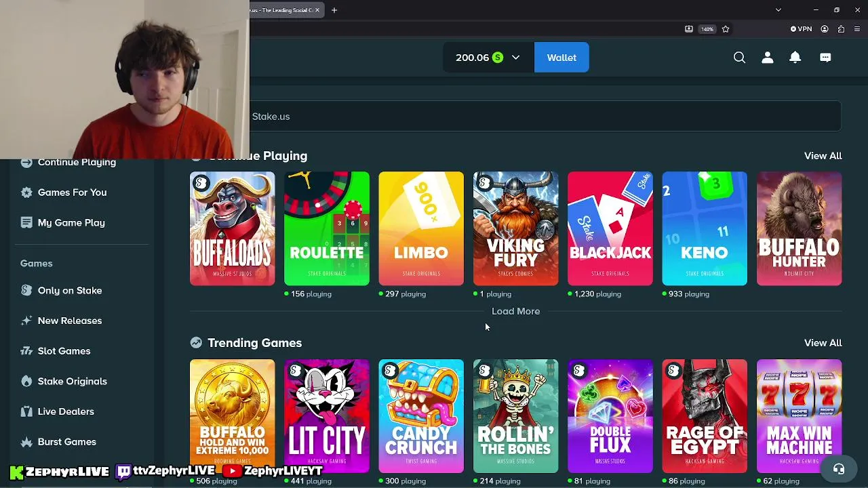Open the Limbo game tile
The height and width of the screenshot is (488, 868).
[421, 228]
